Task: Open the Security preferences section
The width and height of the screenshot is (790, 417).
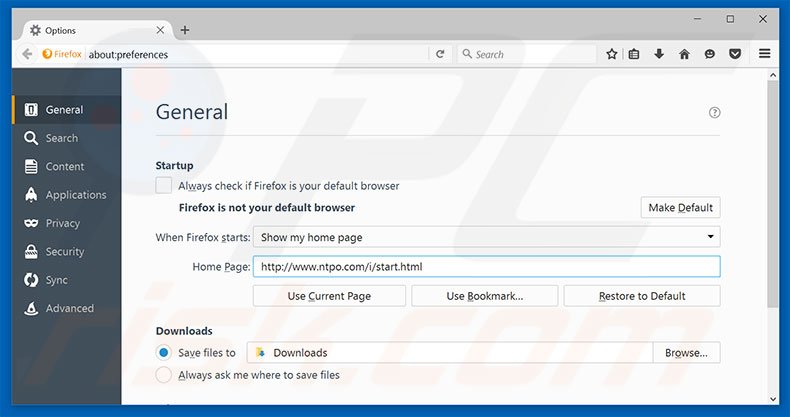Action: click(x=67, y=251)
